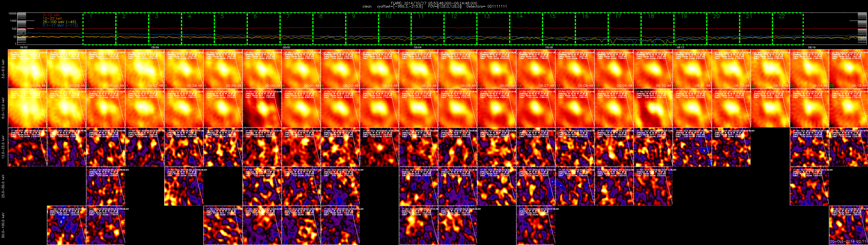Click the 06:08 time axis label
This screenshot has width=868, height=245.
coord(549,47)
